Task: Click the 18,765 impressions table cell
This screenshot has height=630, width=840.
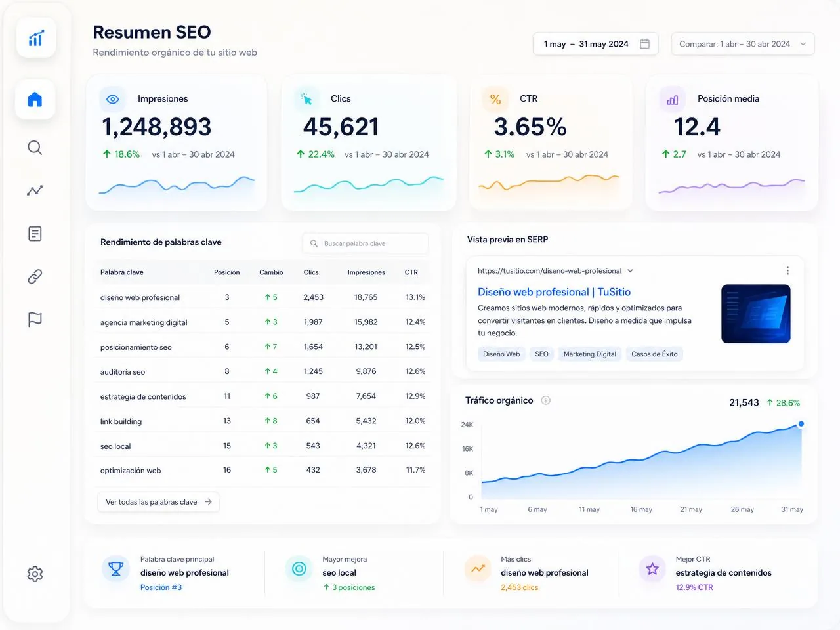Action: tap(366, 297)
